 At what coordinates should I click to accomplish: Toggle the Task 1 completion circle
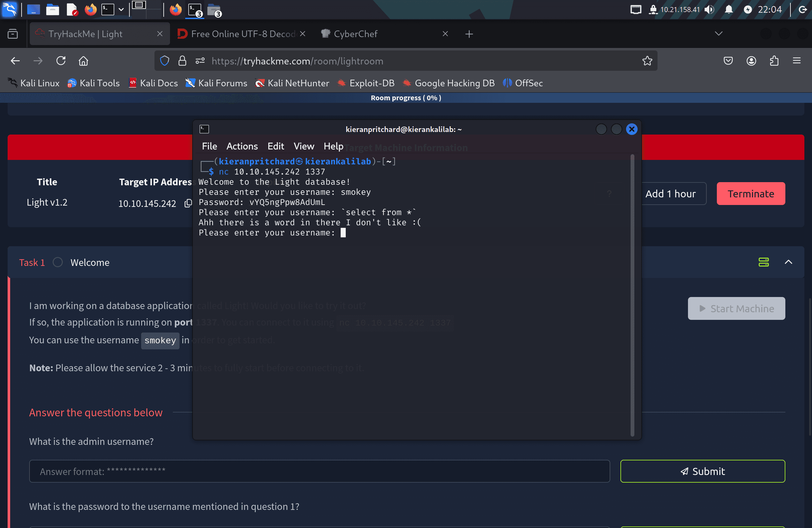(57, 262)
